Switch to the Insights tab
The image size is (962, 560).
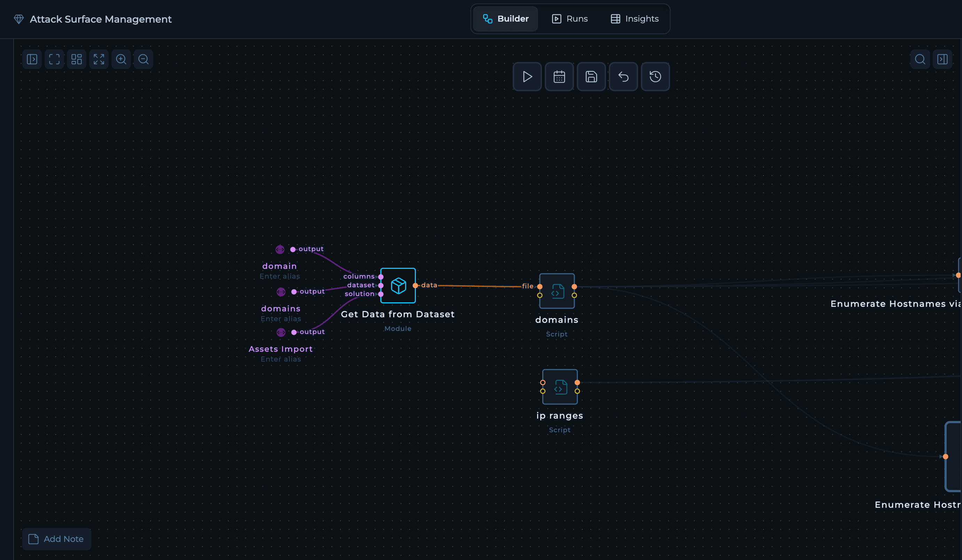pos(635,19)
